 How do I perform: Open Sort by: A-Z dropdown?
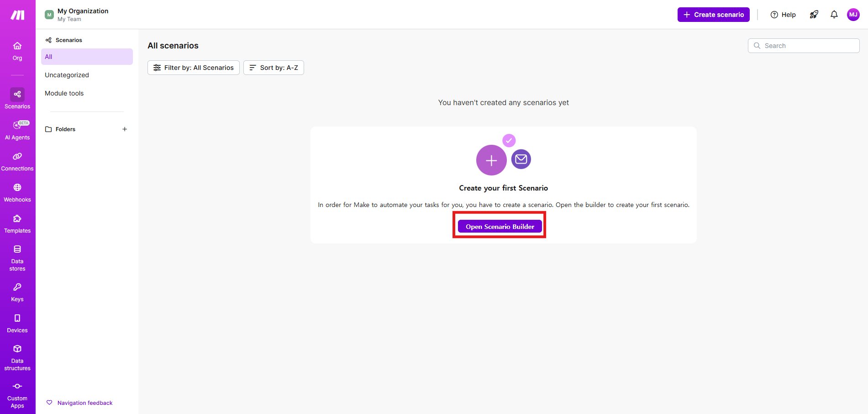tap(274, 68)
